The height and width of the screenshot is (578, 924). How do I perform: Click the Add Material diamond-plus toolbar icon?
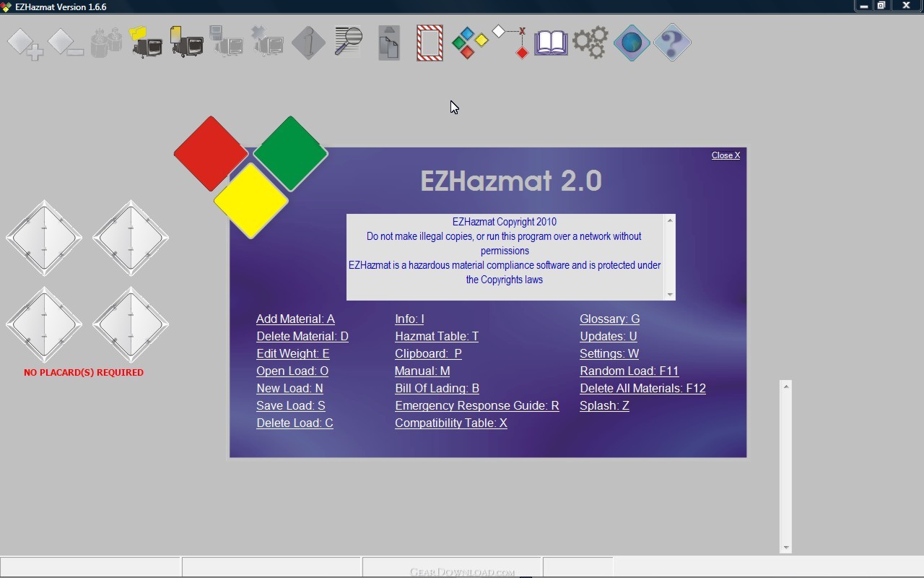(x=25, y=43)
